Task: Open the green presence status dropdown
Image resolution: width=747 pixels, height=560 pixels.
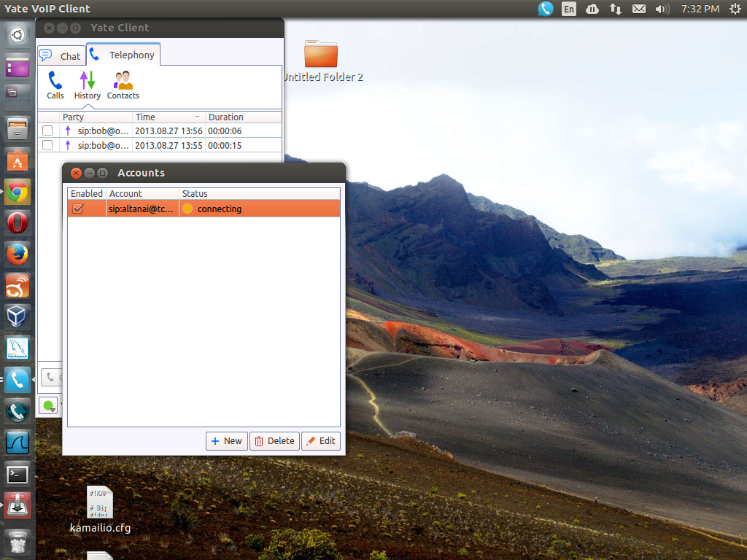Action: [48, 405]
